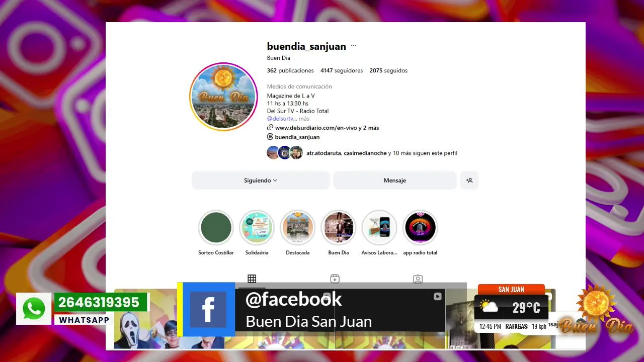Image resolution: width=644 pixels, height=362 pixels.
Task: Click the Threads logo icon
Action: point(270,137)
